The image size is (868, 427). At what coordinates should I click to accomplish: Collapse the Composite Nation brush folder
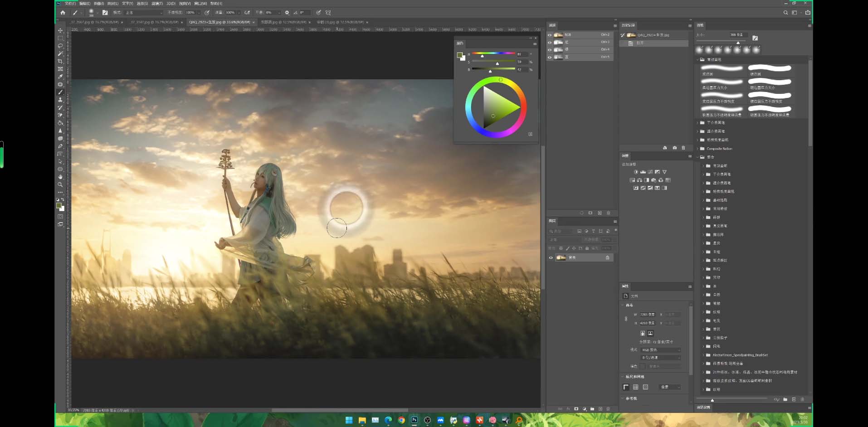[x=698, y=148]
